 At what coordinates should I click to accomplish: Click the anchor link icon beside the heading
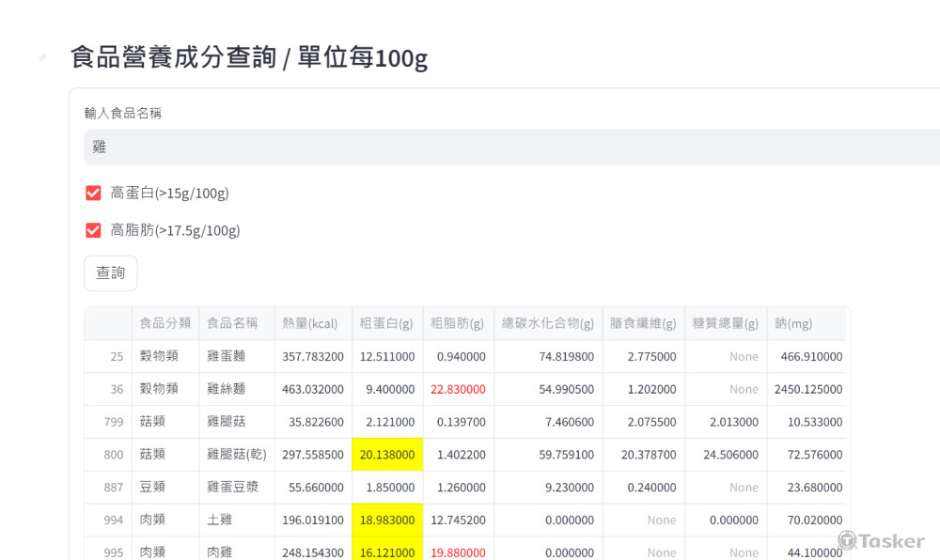click(x=42, y=58)
